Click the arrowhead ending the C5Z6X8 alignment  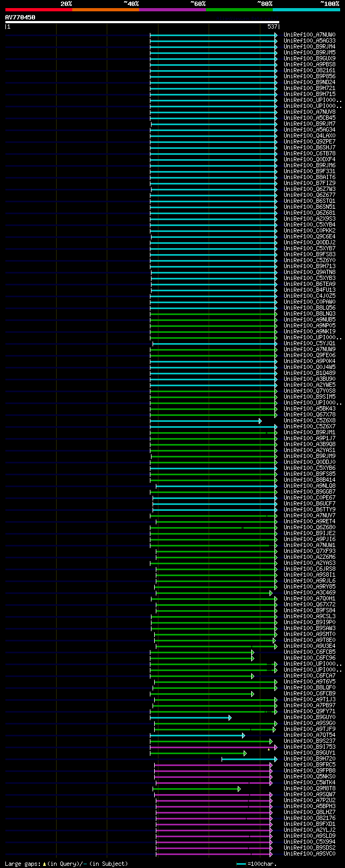tap(260, 421)
